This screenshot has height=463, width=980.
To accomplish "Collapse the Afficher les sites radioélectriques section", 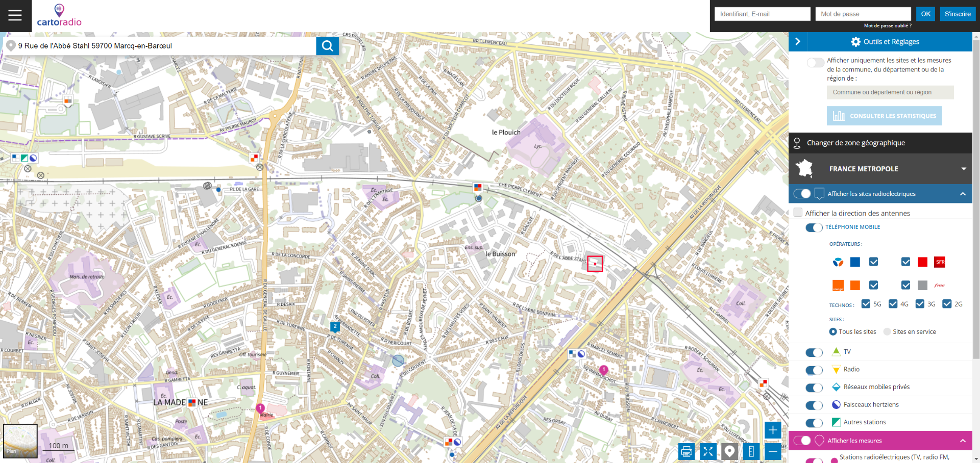I will (962, 194).
